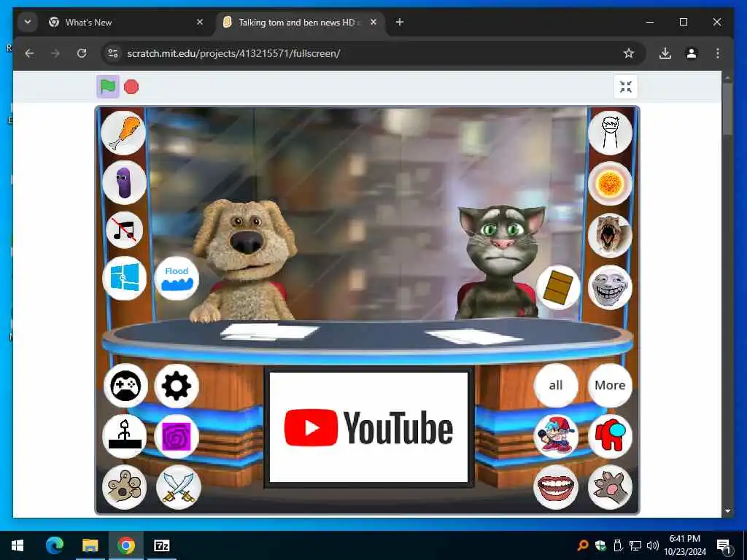Open 7-Zip from the taskbar
This screenshot has height=560, width=747.
[x=162, y=545]
